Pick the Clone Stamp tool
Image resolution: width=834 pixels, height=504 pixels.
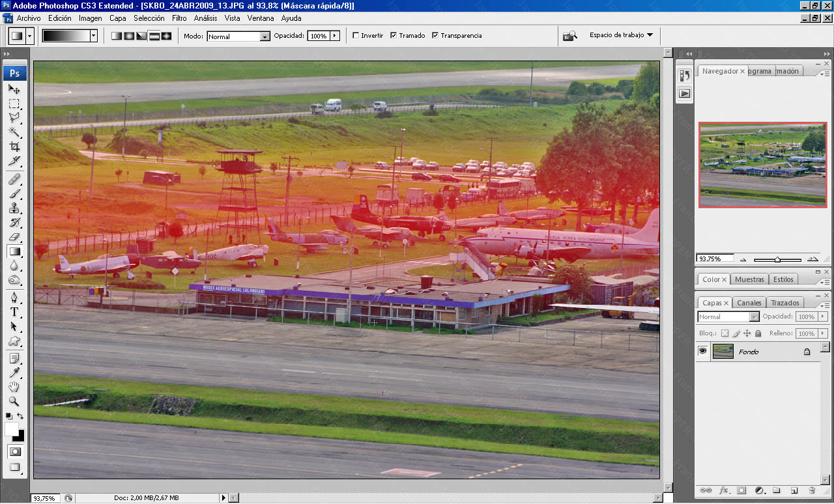(x=14, y=208)
